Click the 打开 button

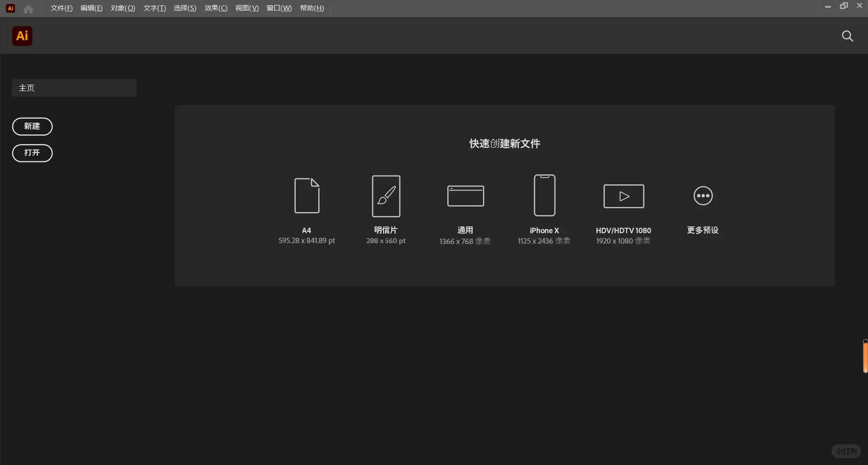tap(32, 153)
